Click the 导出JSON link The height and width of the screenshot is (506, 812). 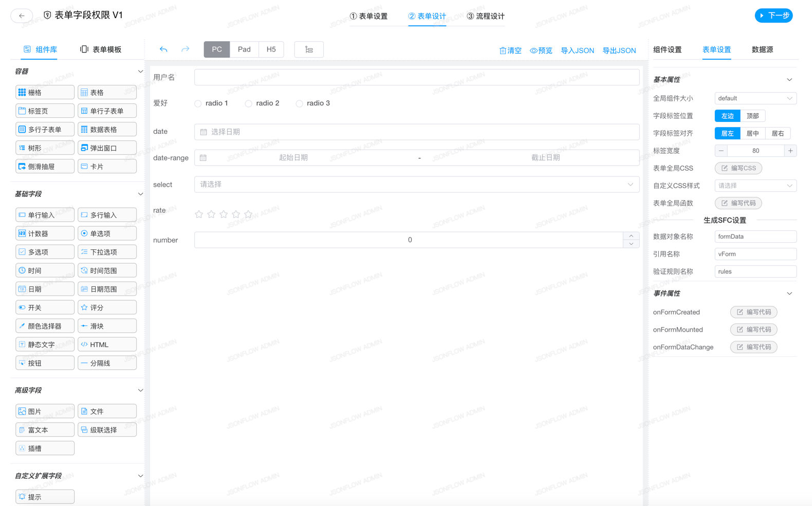coord(619,50)
